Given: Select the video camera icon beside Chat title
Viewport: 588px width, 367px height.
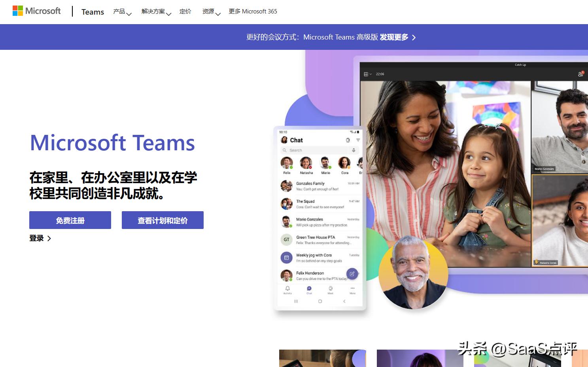Looking at the screenshot, I should 348,140.
